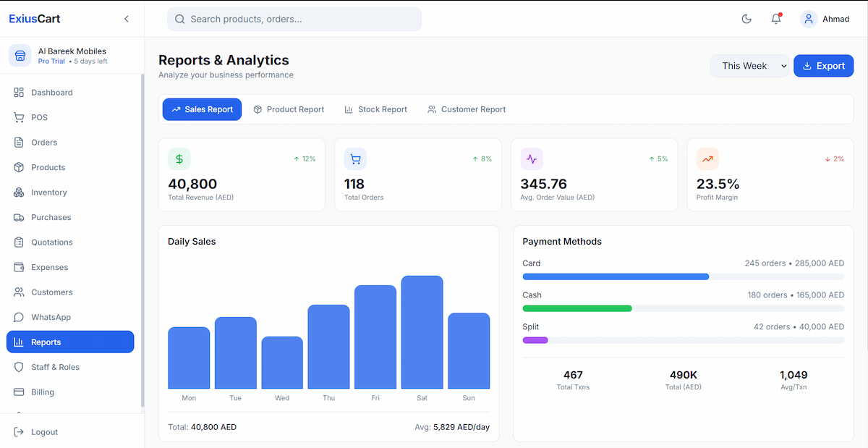This screenshot has height=448, width=868.
Task: Click the Quotations clipboard icon in the sidebar
Action: (x=19, y=242)
